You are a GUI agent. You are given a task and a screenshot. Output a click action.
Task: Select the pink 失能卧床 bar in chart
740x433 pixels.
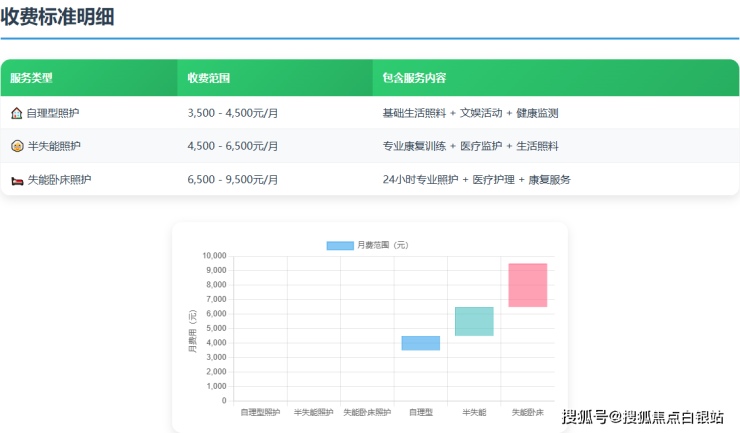click(x=527, y=285)
